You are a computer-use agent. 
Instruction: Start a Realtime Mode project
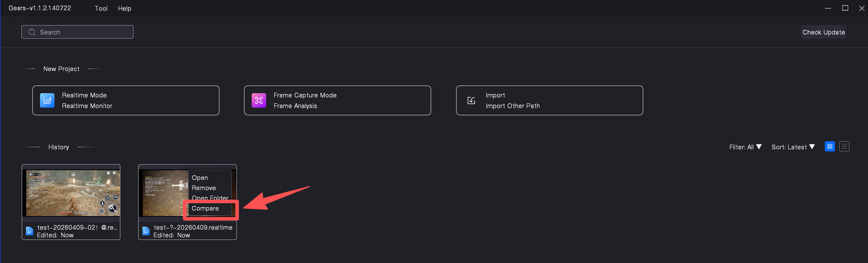[x=126, y=100]
